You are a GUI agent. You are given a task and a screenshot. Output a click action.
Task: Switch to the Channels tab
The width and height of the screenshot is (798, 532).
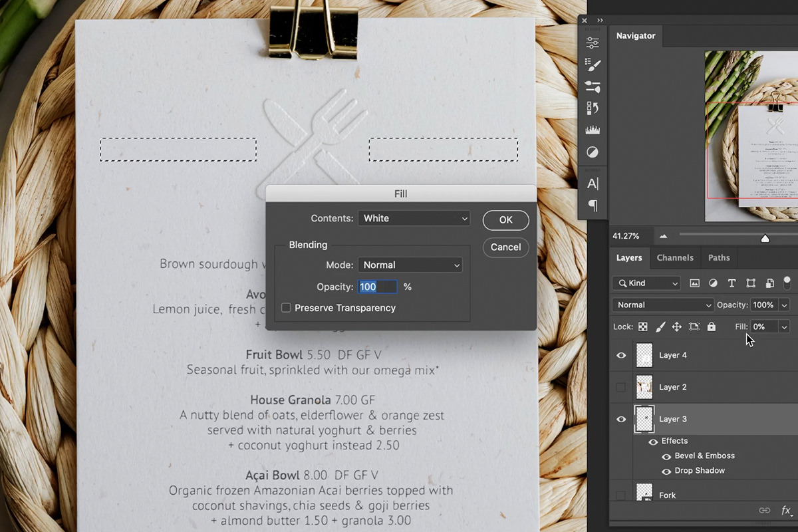click(675, 257)
